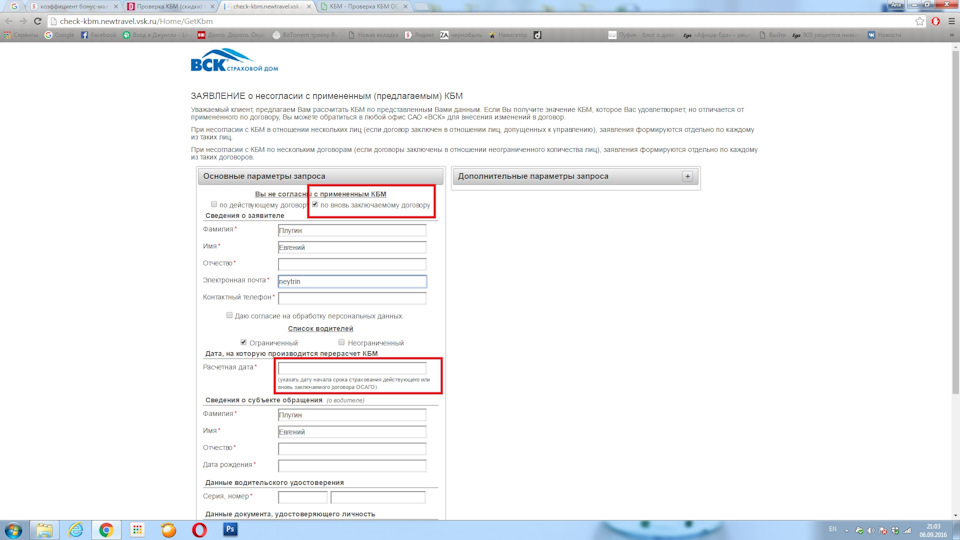Select the check-kbm.newtravel.vsk tab
The image size is (960, 540).
click(267, 6)
